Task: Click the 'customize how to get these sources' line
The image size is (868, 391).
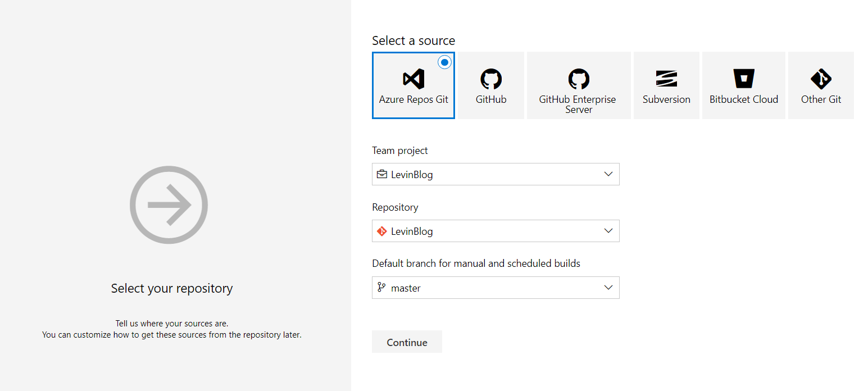Action: pyautogui.click(x=172, y=335)
